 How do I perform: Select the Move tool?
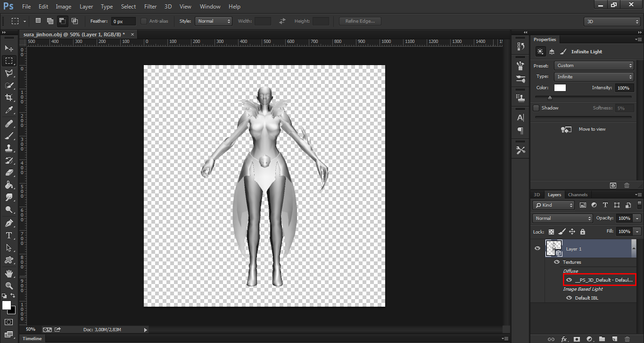point(9,48)
